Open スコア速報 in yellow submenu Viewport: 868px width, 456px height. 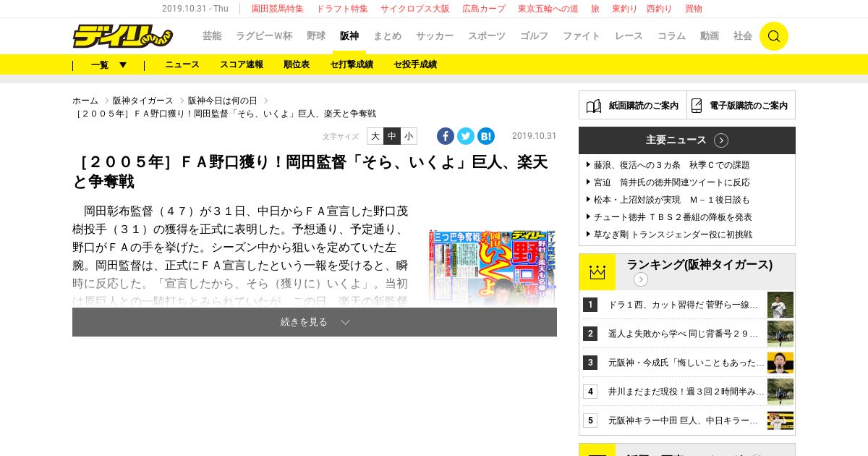242,64
